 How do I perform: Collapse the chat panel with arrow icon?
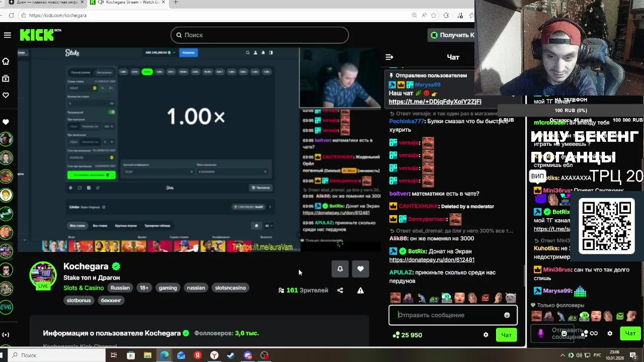[389, 57]
